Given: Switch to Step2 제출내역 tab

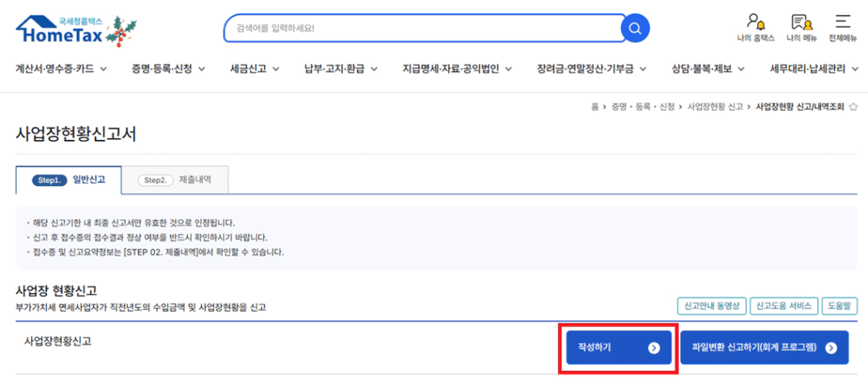Looking at the screenshot, I should [x=174, y=180].
